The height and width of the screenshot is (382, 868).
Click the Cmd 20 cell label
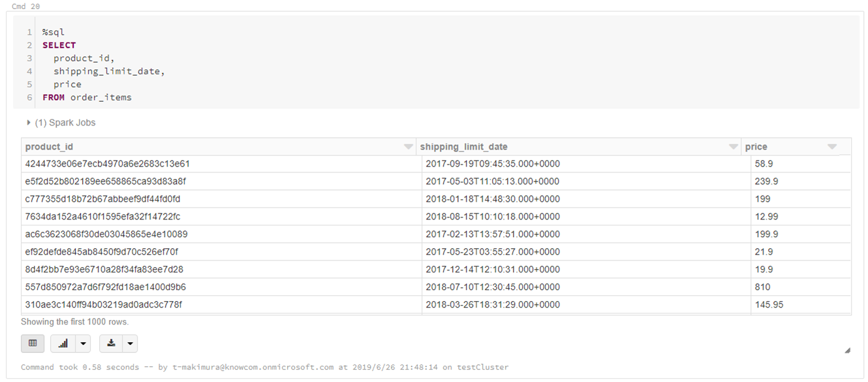25,6
